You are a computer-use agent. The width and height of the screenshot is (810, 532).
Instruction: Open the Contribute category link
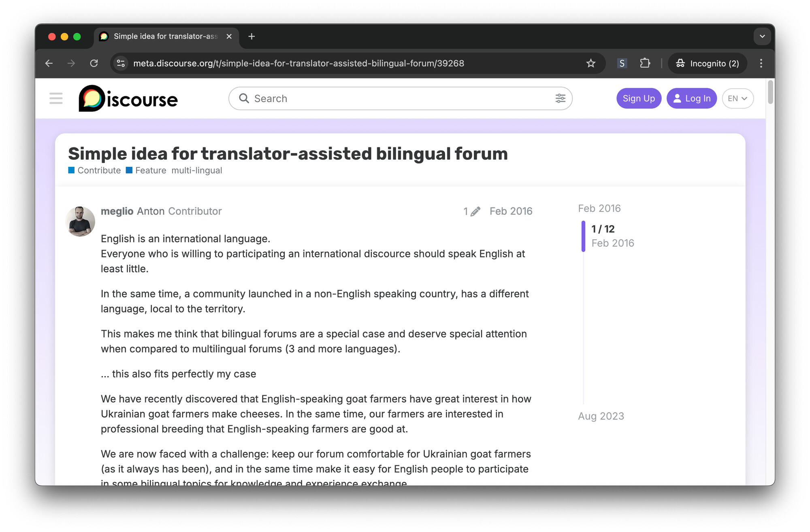(x=98, y=170)
